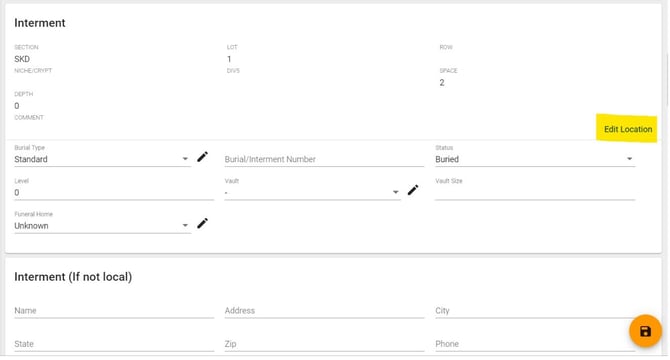Select the State input field
Image resolution: width=670 pixels, height=360 pixels.
tap(114, 344)
